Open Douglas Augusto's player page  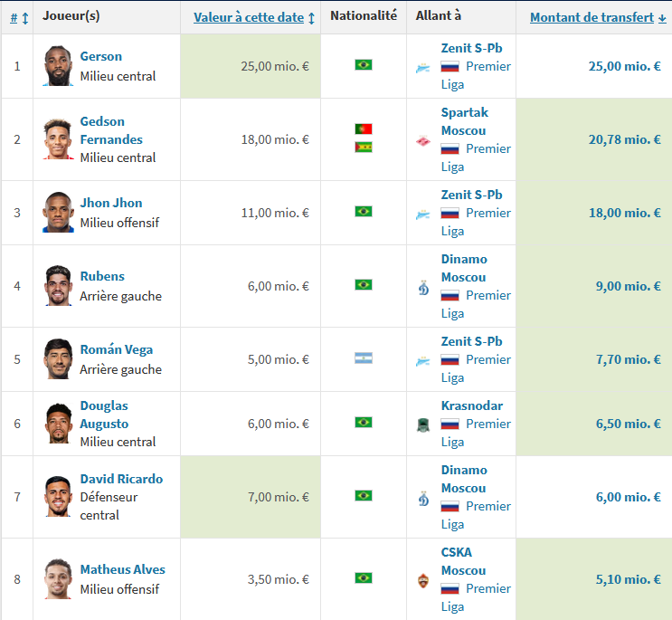coord(104,415)
